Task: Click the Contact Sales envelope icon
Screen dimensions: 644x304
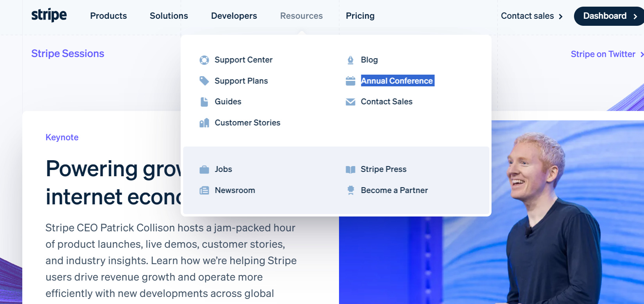Action: pyautogui.click(x=350, y=102)
